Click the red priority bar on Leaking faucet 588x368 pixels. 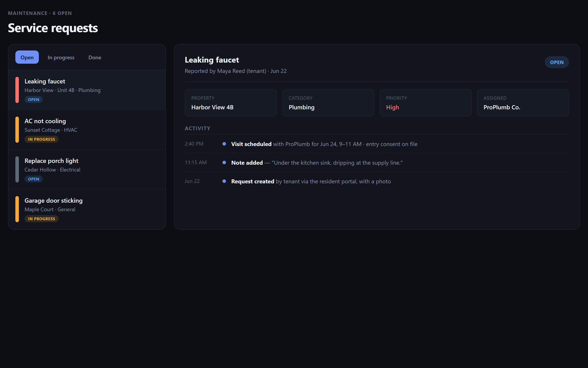pyautogui.click(x=17, y=90)
